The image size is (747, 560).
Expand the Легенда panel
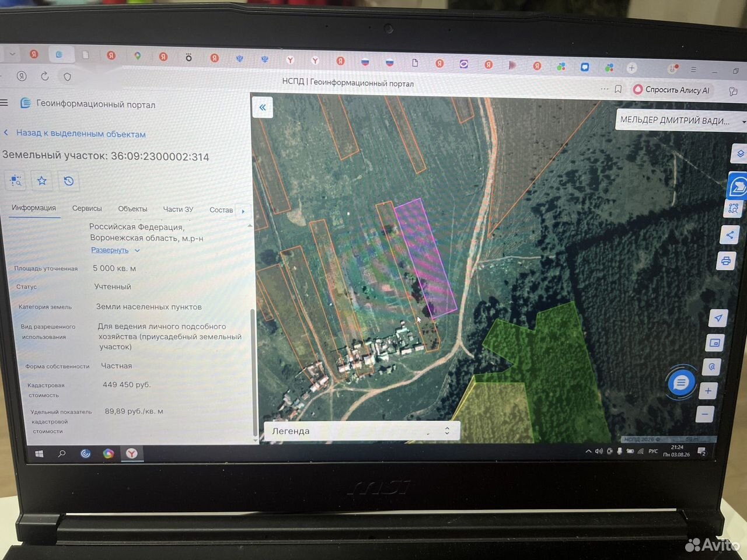pos(361,431)
